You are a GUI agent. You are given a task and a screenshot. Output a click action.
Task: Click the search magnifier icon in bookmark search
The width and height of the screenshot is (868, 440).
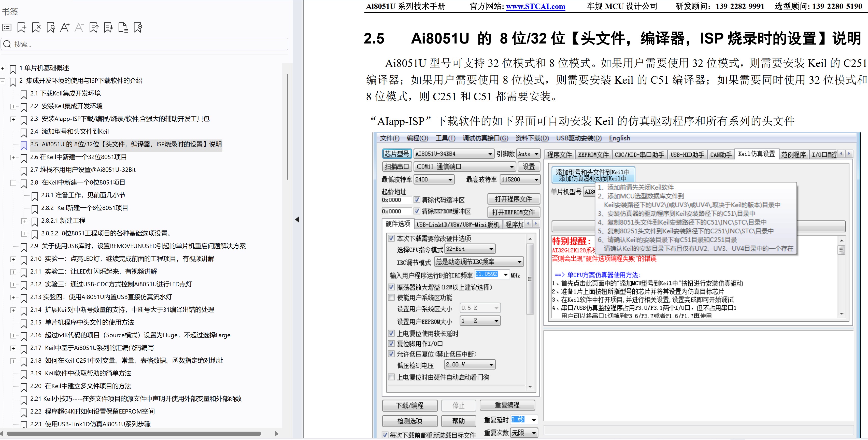(x=7, y=44)
